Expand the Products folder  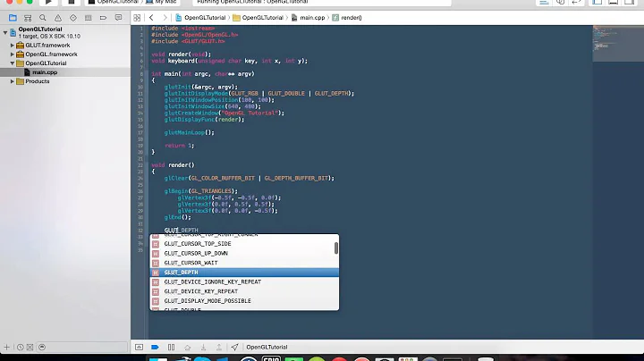[x=13, y=81]
